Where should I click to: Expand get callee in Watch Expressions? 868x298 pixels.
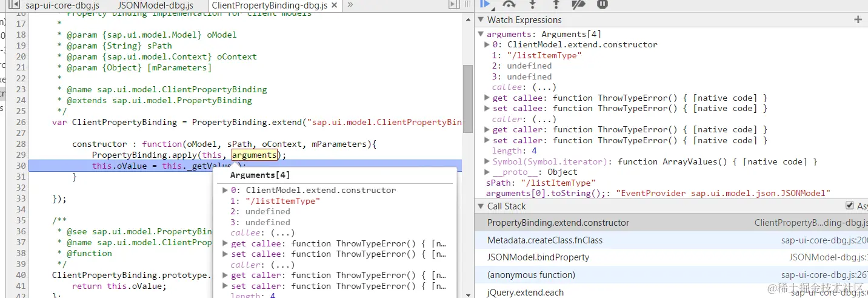coord(487,98)
